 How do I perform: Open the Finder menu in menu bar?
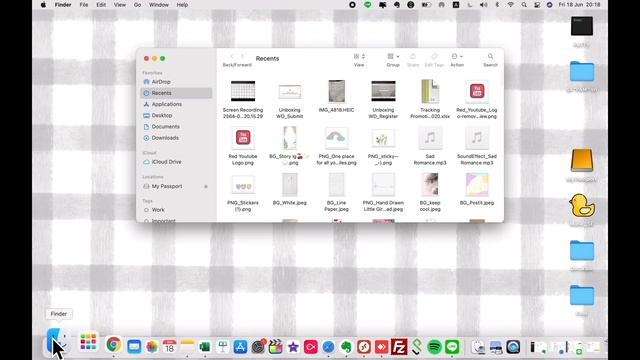[x=63, y=5]
